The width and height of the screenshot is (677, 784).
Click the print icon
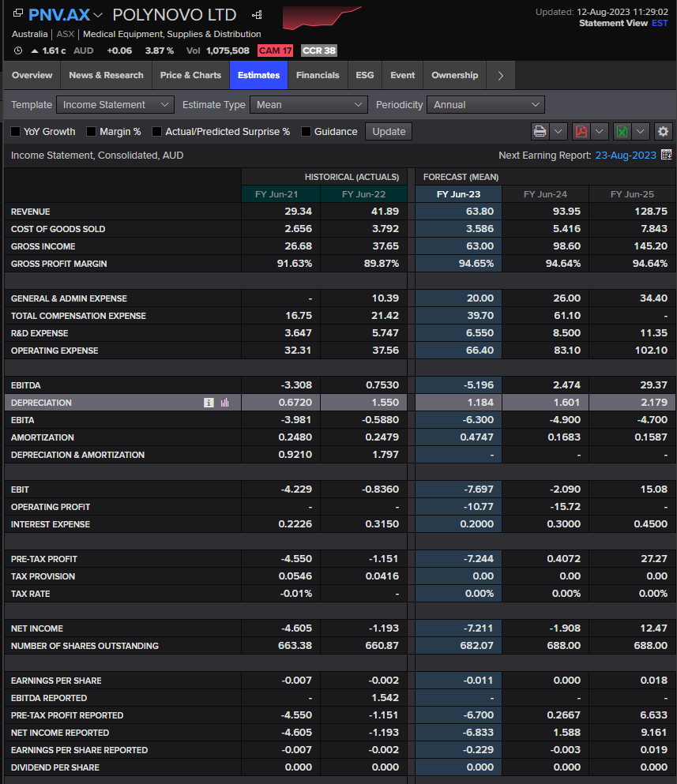540,132
